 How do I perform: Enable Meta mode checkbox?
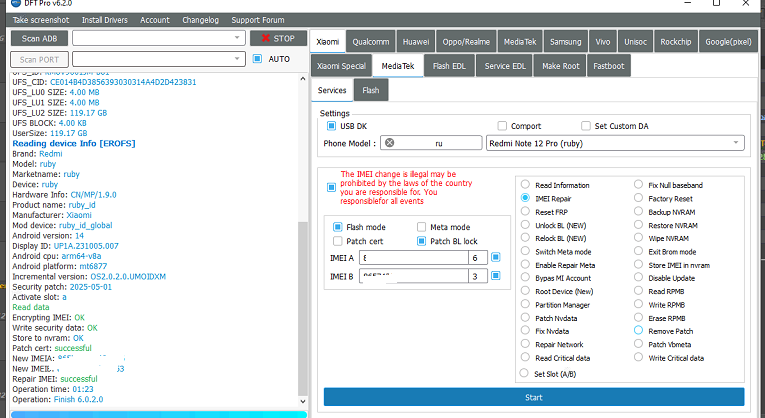point(422,227)
